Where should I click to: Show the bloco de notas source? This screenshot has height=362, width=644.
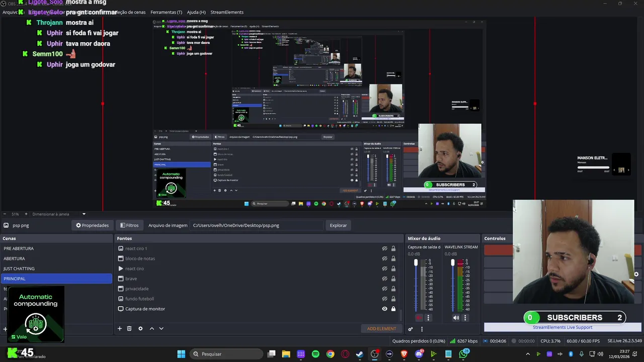point(384,258)
